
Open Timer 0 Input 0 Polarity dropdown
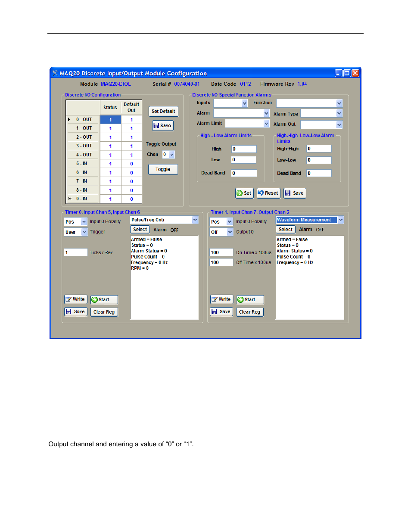[84, 222]
